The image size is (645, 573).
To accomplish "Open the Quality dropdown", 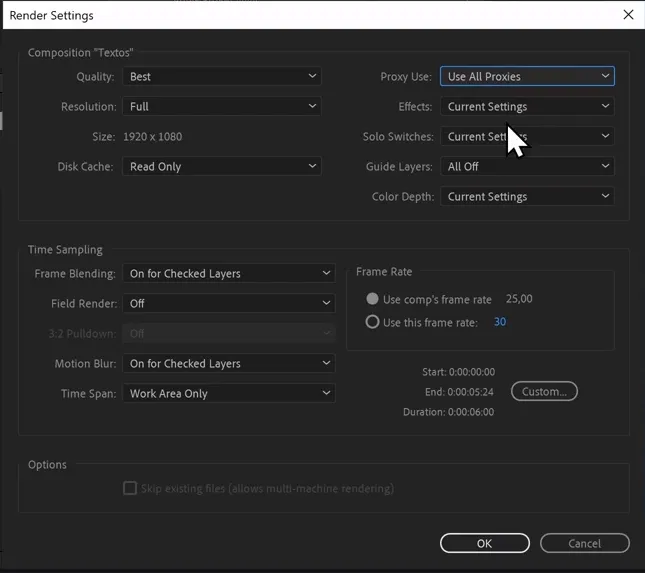I will click(x=222, y=77).
